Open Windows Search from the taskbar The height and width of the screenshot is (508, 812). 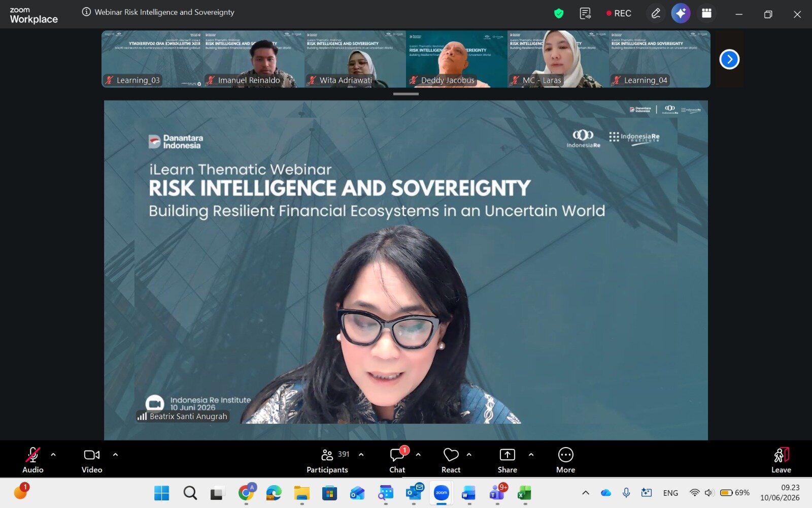click(x=190, y=493)
